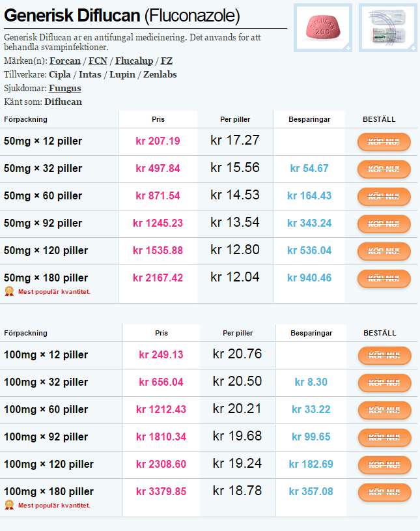Viewport: 420px width, 531px height.
Task: Open the FCN brand link
Action: [x=98, y=61]
